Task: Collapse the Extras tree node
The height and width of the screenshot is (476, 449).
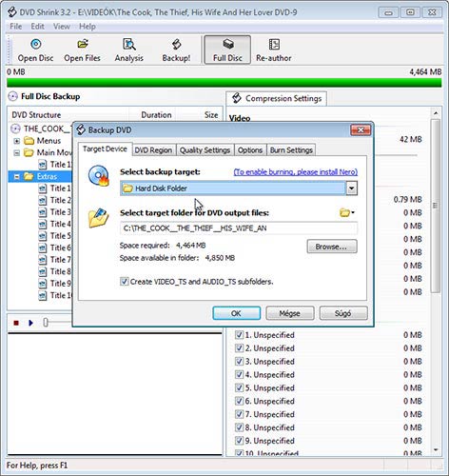Action: click(17, 176)
